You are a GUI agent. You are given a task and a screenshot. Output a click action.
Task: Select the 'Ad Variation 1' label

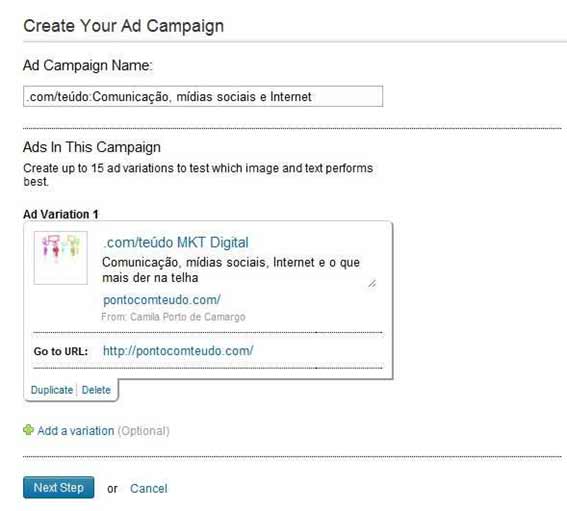click(61, 214)
